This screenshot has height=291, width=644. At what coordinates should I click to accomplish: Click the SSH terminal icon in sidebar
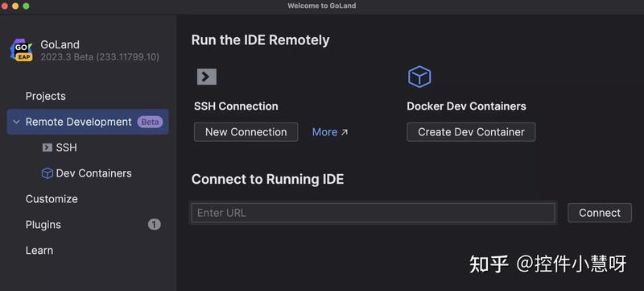(x=47, y=148)
